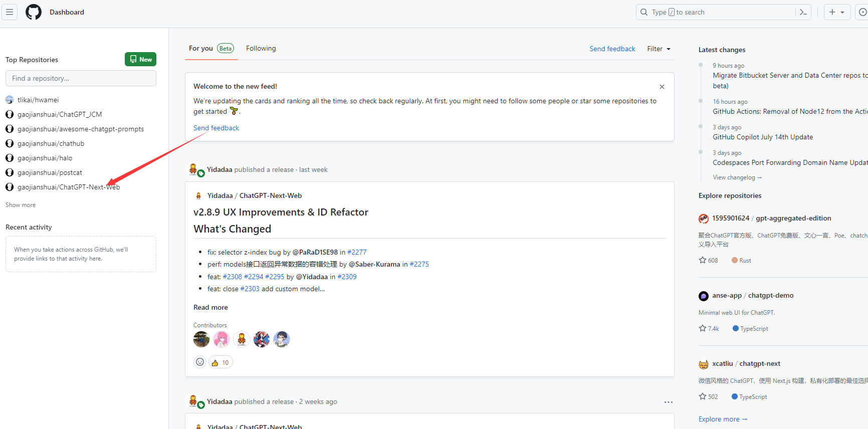Image resolution: width=868 pixels, height=429 pixels.
Task: Click Yidadaa username on last week release
Action: coord(220,169)
